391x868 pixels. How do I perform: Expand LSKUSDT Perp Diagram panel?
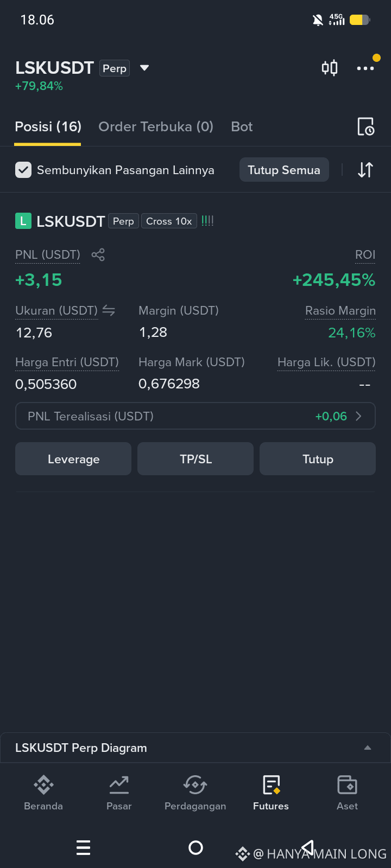[195, 748]
